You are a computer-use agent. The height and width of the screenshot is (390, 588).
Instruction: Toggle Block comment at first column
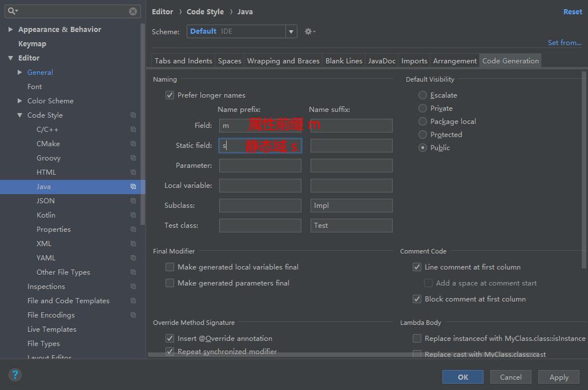click(x=417, y=299)
